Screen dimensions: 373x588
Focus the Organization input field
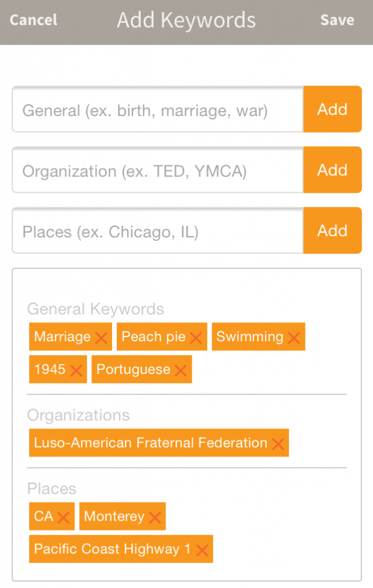coord(157,171)
